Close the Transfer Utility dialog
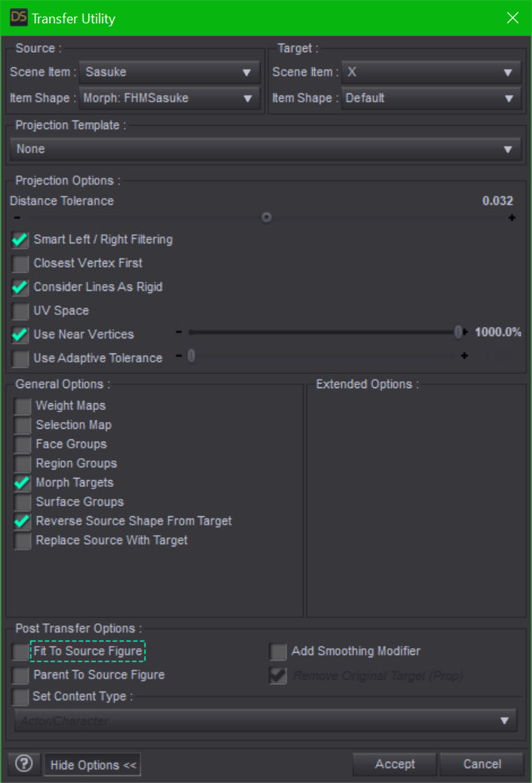 click(512, 18)
